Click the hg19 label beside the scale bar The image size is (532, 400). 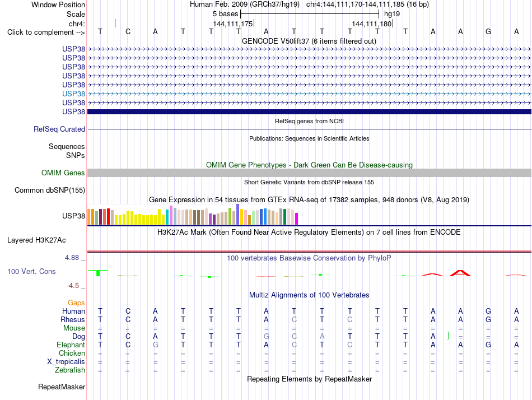coord(392,14)
